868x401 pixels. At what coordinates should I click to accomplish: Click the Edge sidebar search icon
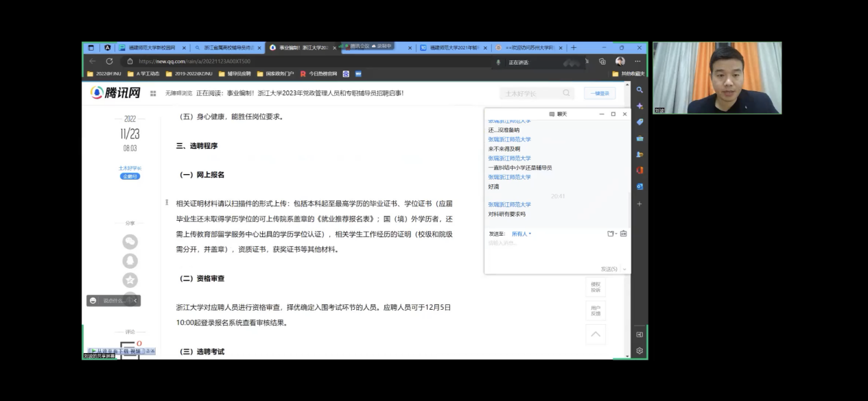pyautogui.click(x=640, y=90)
